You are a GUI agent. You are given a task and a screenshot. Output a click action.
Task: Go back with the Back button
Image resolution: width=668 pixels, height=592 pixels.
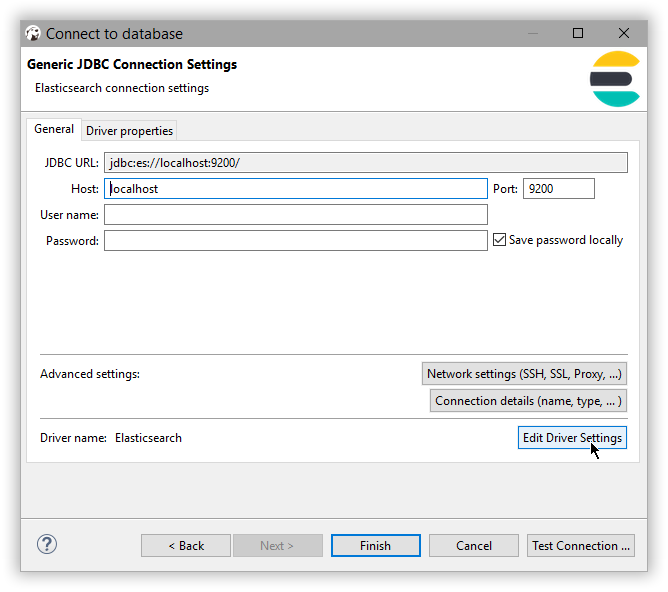coord(186,546)
